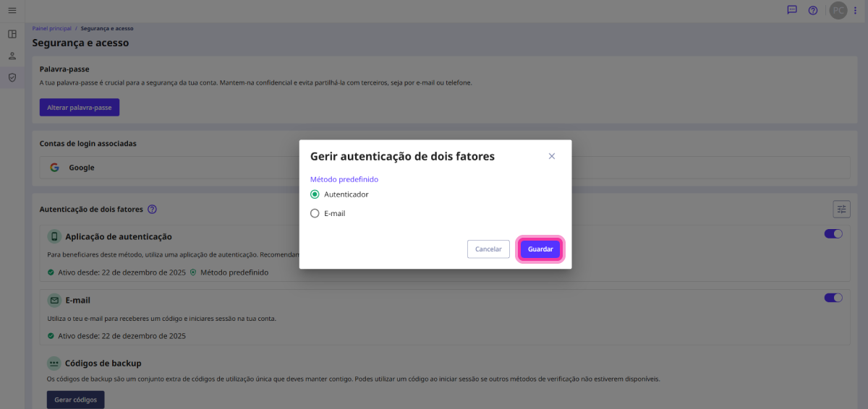Open the chat messages icon
This screenshot has width=868, height=409.
point(792,10)
